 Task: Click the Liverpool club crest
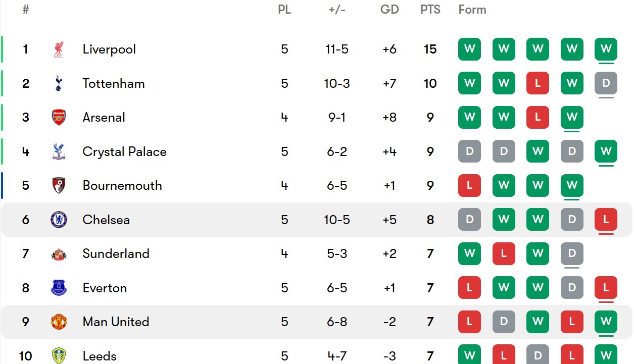pyautogui.click(x=59, y=49)
